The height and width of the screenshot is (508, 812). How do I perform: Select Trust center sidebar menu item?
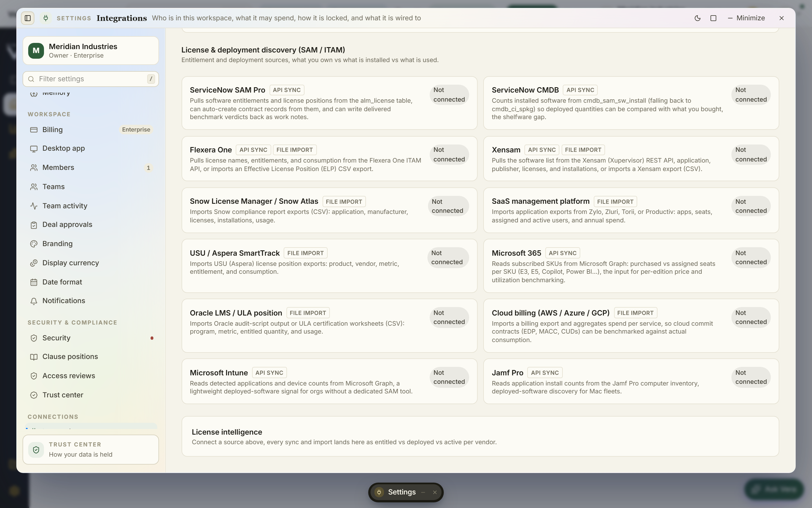point(91,395)
